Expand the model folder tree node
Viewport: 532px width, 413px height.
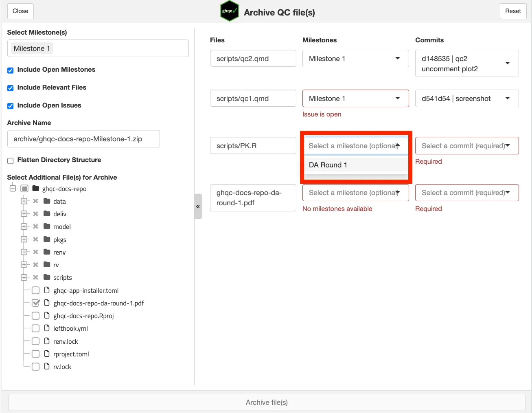[24, 226]
